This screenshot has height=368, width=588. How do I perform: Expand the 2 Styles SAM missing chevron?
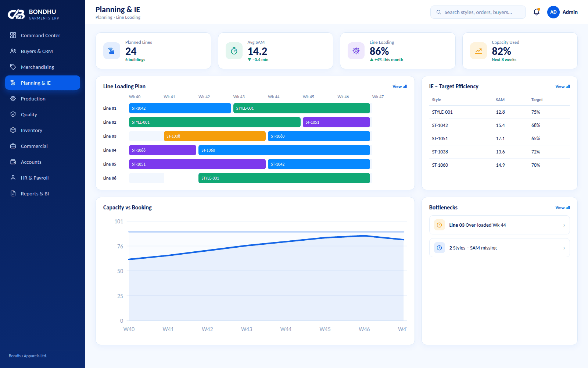pyautogui.click(x=564, y=248)
